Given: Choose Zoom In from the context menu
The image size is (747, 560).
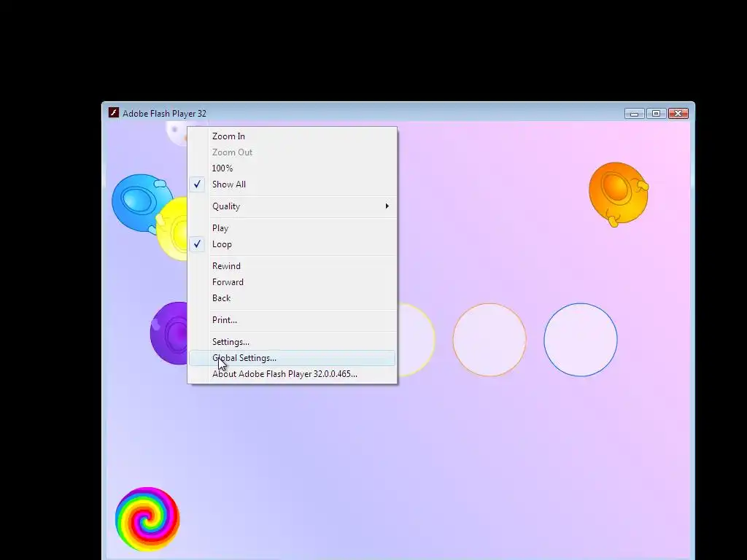Looking at the screenshot, I should 292,136.
